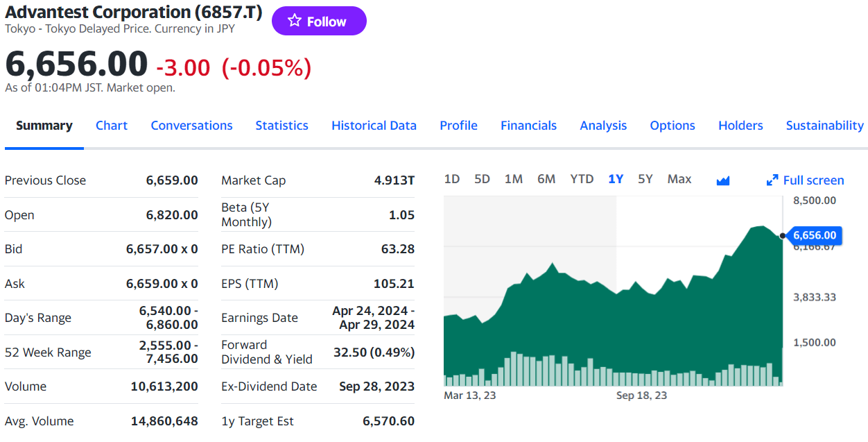Viewport: 868px width, 442px height.
Task: Open the Holders tab
Action: (x=740, y=126)
